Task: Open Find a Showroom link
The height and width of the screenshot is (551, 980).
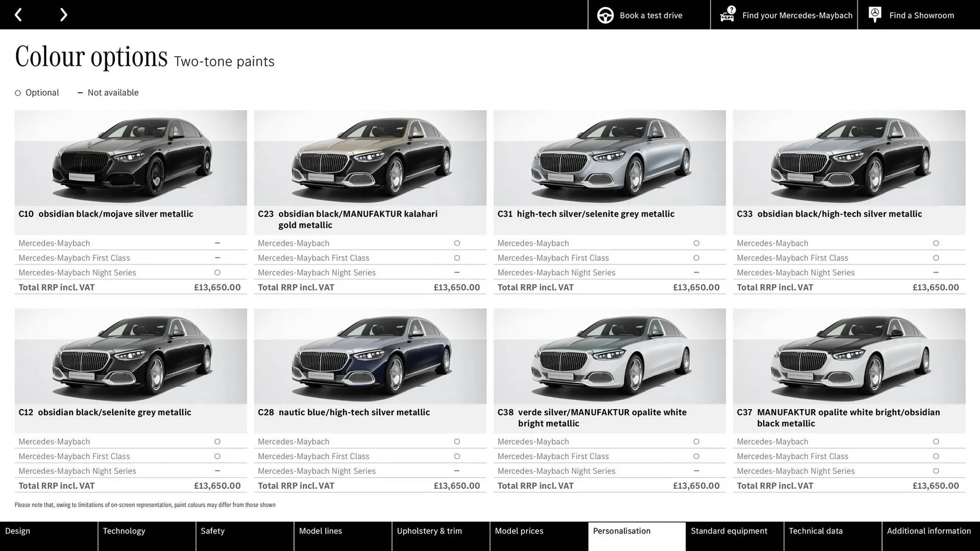Action: click(918, 15)
